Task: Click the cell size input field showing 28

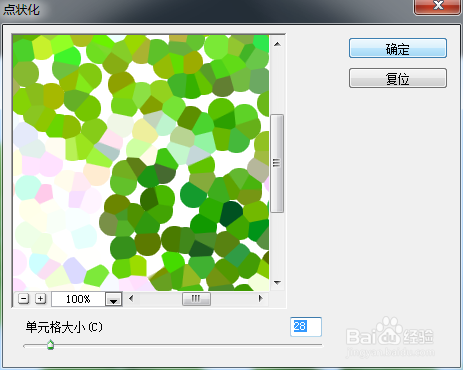Action: pos(306,327)
